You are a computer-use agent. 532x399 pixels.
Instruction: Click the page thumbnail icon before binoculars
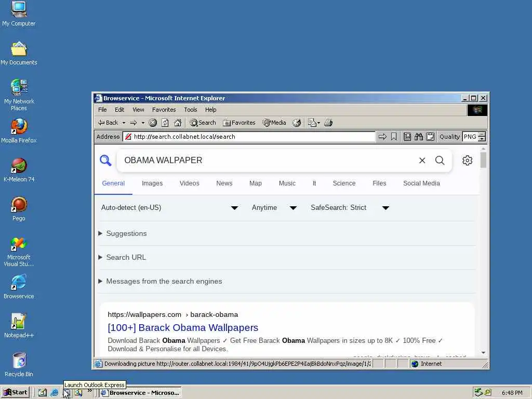tap(407, 137)
